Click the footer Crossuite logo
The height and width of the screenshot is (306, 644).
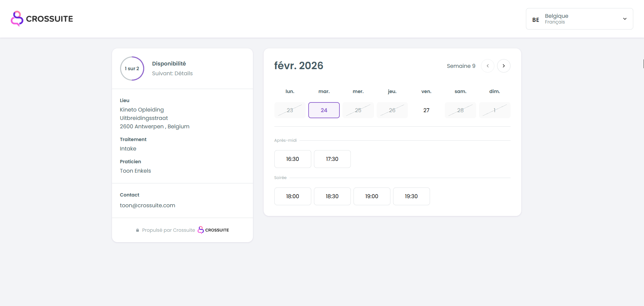[213, 230]
